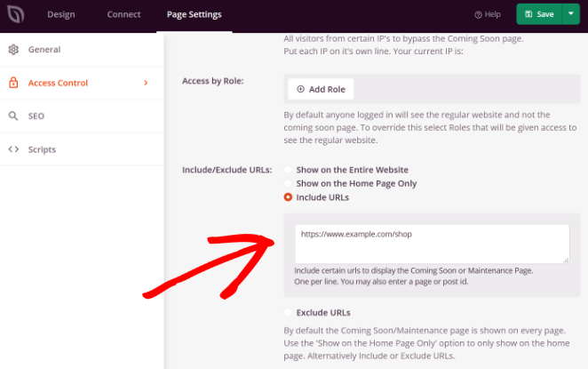The height and width of the screenshot is (369, 588).
Task: Select Show on the Home Page Only
Action: 288,183
